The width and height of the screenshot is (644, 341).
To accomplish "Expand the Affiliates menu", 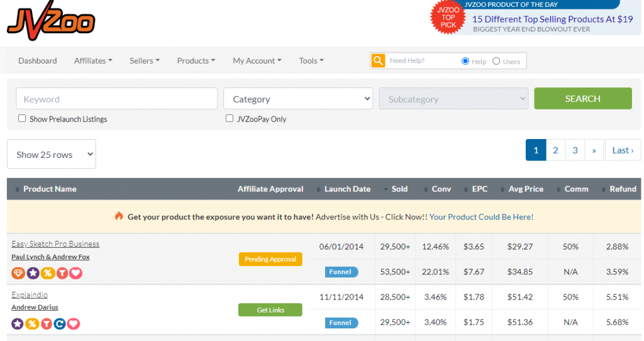I will click(x=93, y=61).
